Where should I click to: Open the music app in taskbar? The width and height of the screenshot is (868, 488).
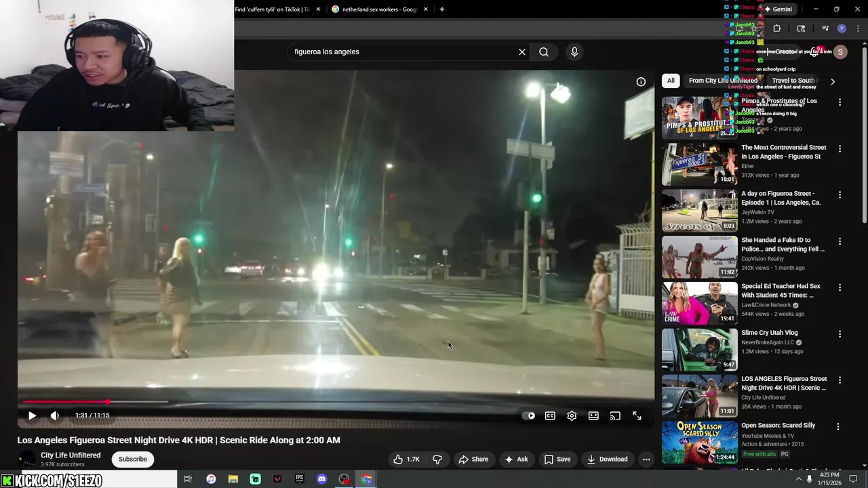pos(211,479)
